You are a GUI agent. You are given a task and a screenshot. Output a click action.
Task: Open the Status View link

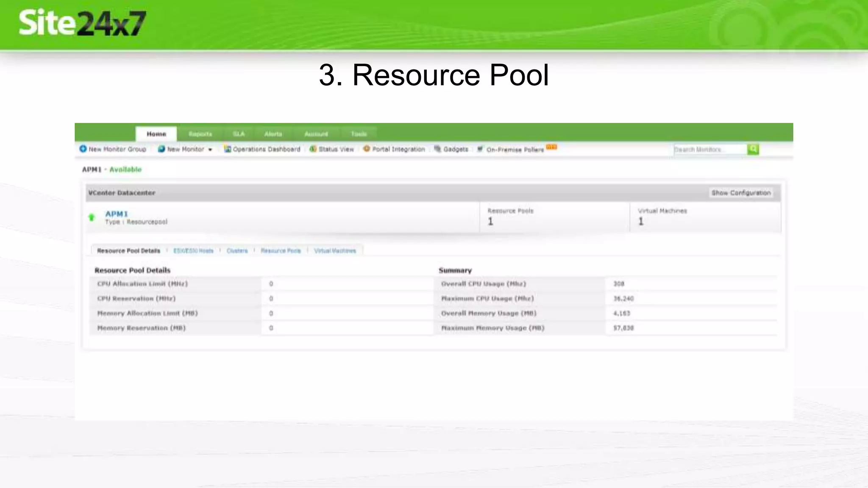(336, 149)
